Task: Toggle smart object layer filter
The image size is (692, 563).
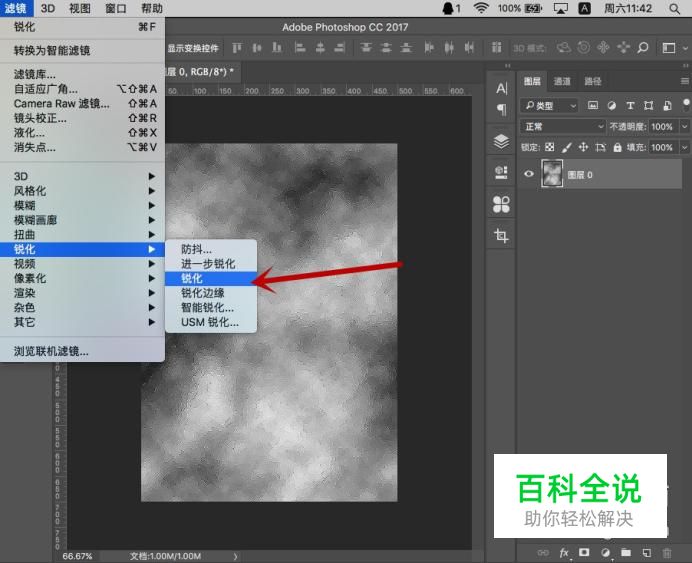Action: coord(667,105)
